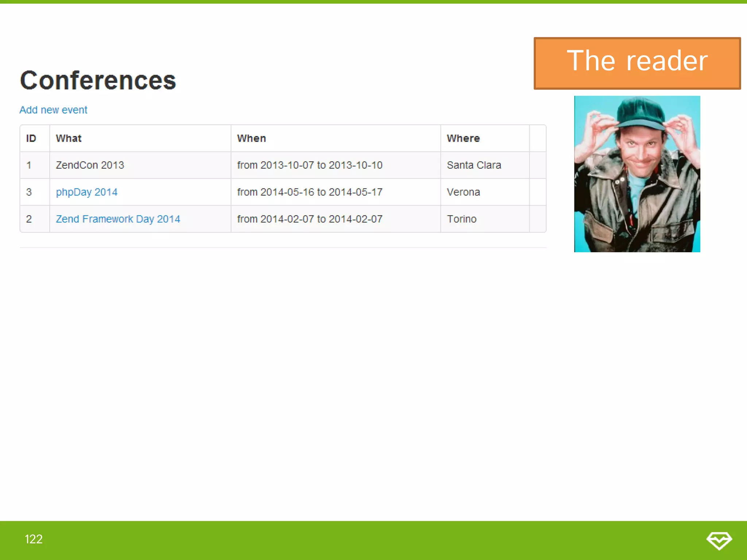Screen dimensions: 747x560
Task: Select the ZendCon 2013 table cell
Action: 90,165
